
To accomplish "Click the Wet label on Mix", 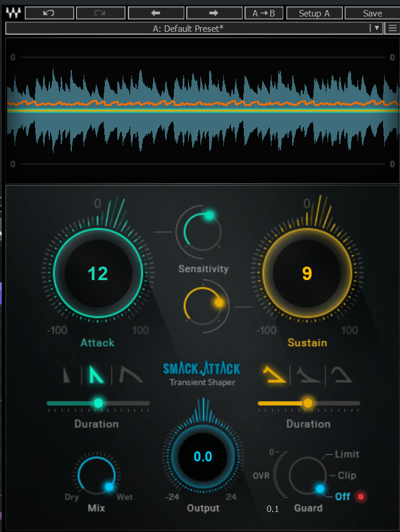I will pyautogui.click(x=124, y=497).
